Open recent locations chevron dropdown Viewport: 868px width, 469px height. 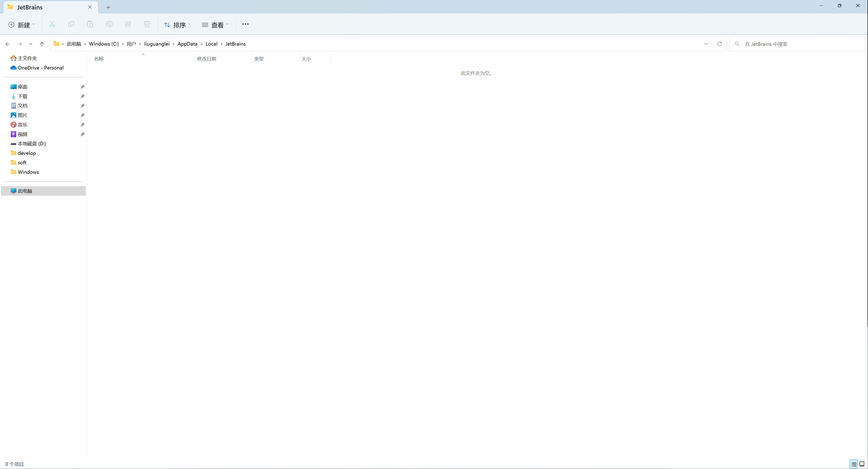[x=31, y=44]
